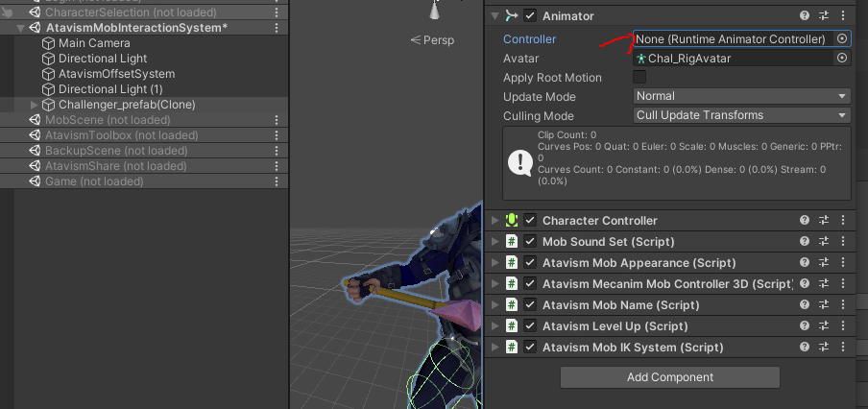
Task: Open the CharacterSelection scene options menu
Action: [277, 12]
